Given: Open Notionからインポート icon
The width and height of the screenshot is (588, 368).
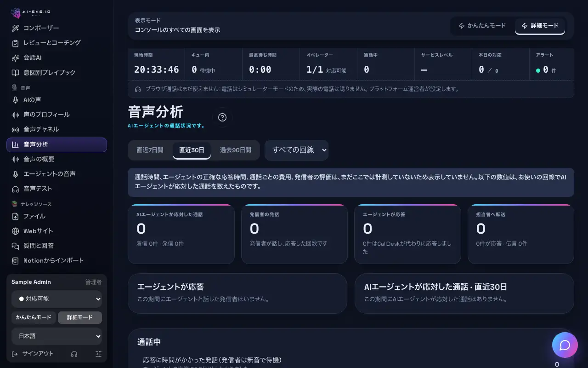Looking at the screenshot, I should 15,261.
